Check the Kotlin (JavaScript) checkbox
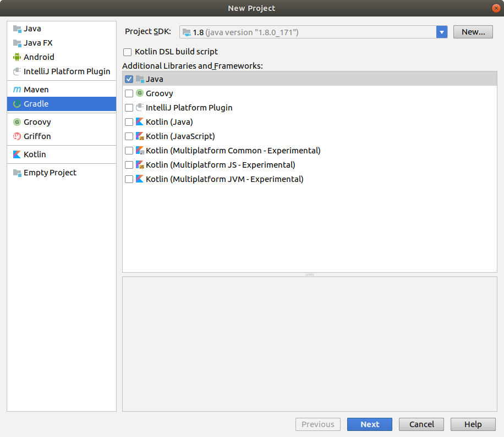 click(x=129, y=136)
